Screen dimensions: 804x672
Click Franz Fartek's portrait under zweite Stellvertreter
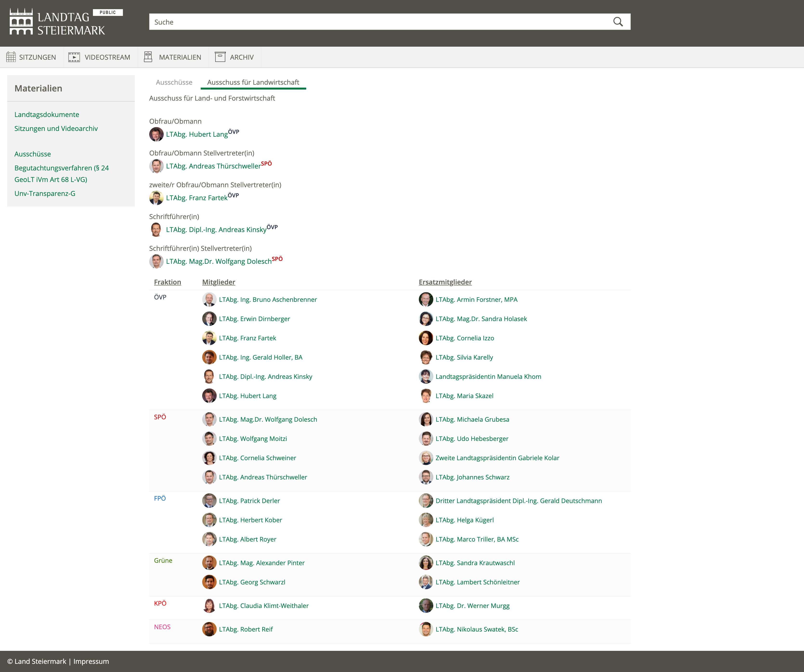point(156,198)
